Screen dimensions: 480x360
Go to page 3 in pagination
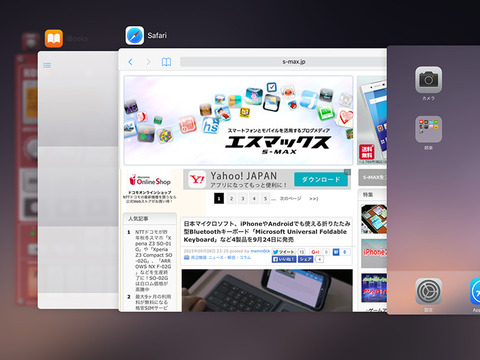point(243,199)
